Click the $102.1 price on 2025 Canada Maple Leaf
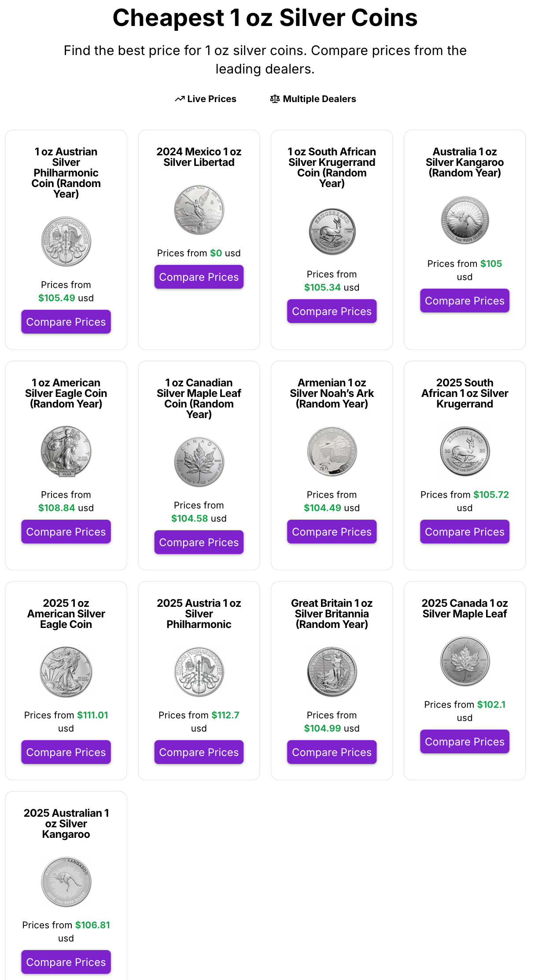This screenshot has width=542, height=980. pos(491,705)
